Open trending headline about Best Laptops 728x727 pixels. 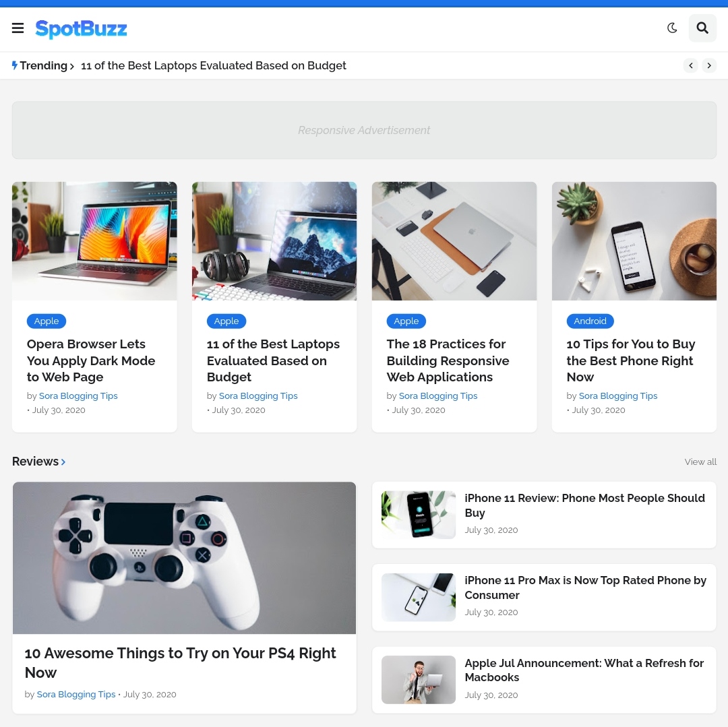[214, 65]
